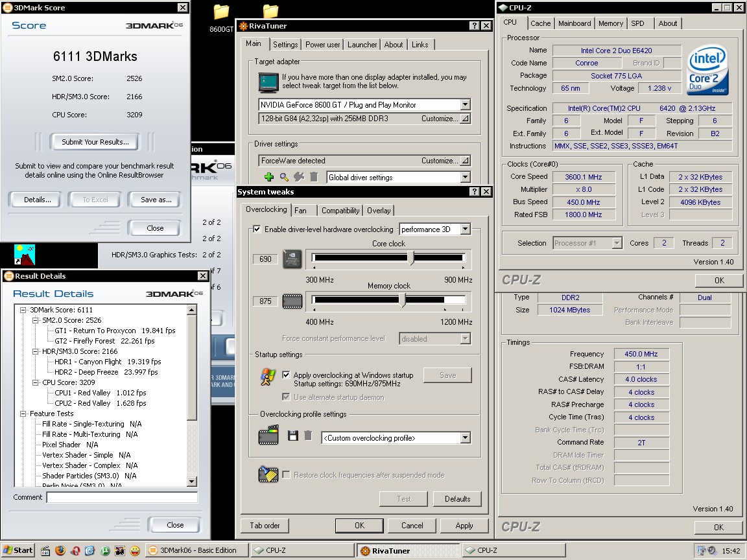
Task: Click the wrench edit icon in Driver settings
Action: pyautogui.click(x=299, y=177)
